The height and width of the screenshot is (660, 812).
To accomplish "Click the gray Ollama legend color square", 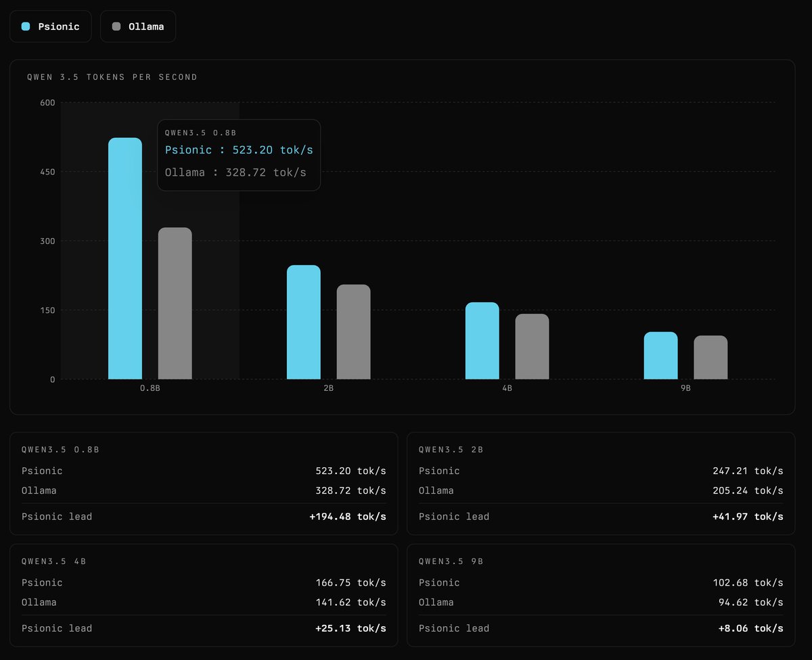I will (x=116, y=26).
